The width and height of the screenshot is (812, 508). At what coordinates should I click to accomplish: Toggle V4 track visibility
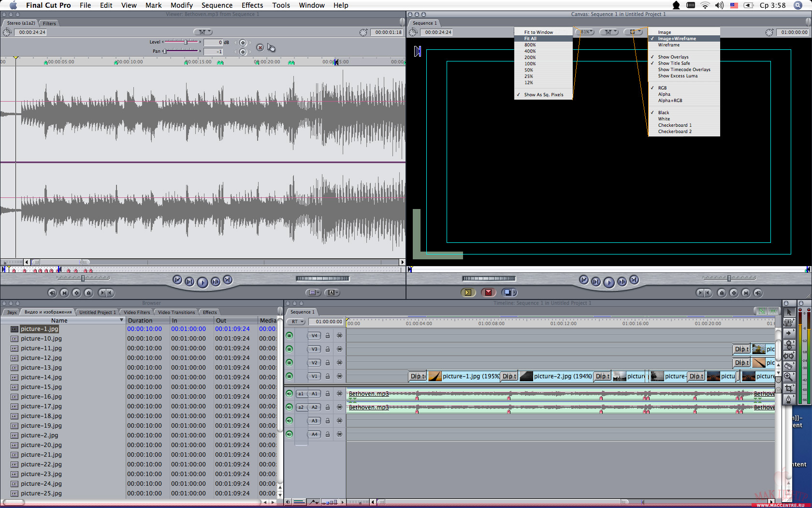290,335
